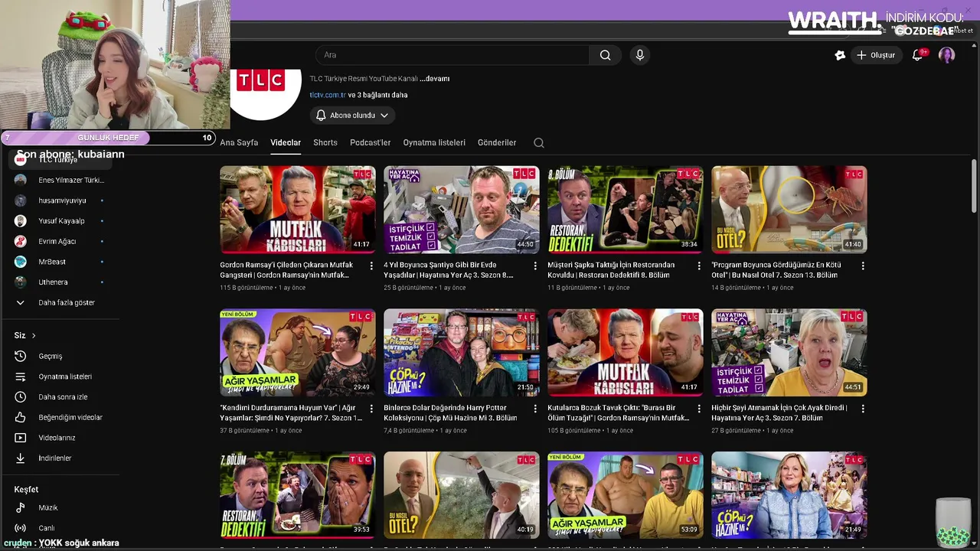This screenshot has width=980, height=551.
Task: Play Mutfak Kabusları second-row 41:17 thumbnail
Action: (626, 353)
